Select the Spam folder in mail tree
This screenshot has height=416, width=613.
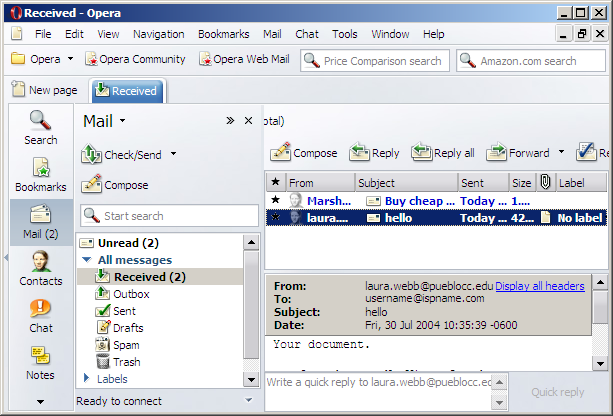coord(126,345)
